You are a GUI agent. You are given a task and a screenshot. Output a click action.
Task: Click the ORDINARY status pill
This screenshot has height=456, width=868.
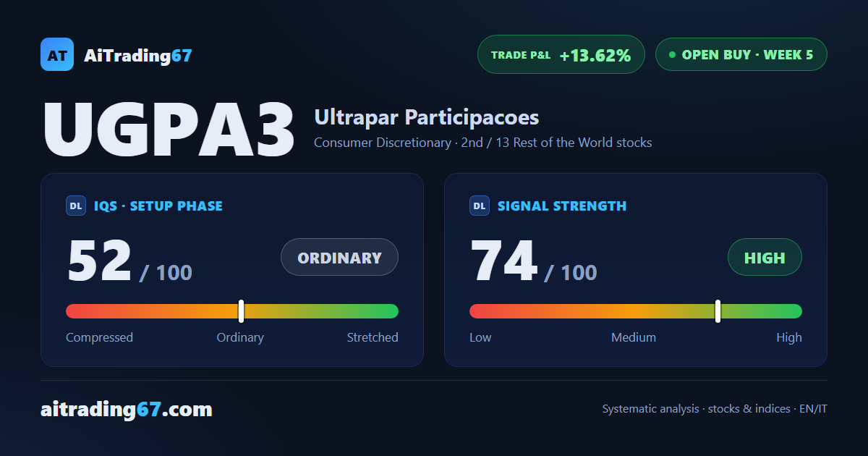tap(339, 257)
